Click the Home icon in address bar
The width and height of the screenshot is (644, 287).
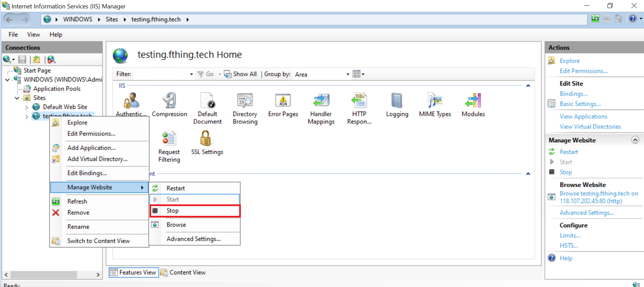pos(618,19)
